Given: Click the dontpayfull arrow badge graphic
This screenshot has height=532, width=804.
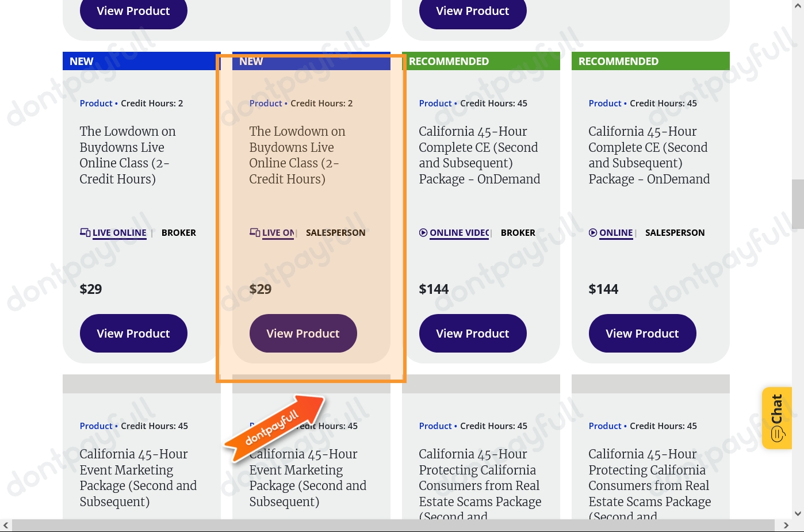Looking at the screenshot, I should 275,430.
